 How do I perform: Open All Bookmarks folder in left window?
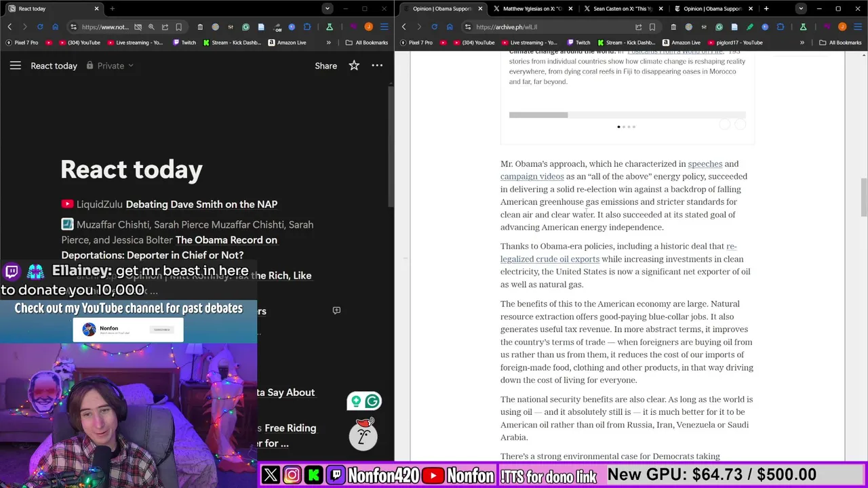coord(366,42)
